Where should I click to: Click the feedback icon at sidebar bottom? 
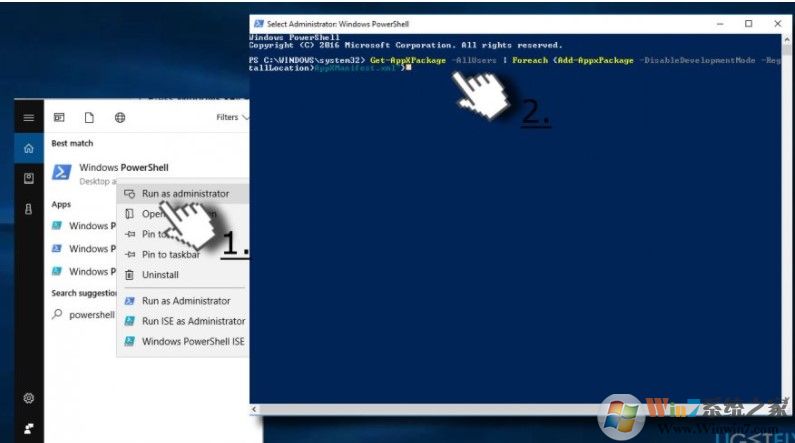pyautogui.click(x=27, y=427)
